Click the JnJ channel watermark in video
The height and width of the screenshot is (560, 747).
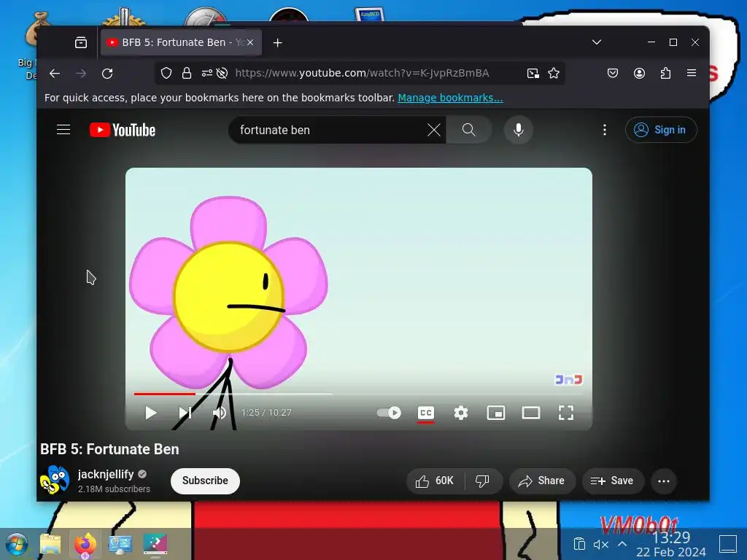coord(569,379)
